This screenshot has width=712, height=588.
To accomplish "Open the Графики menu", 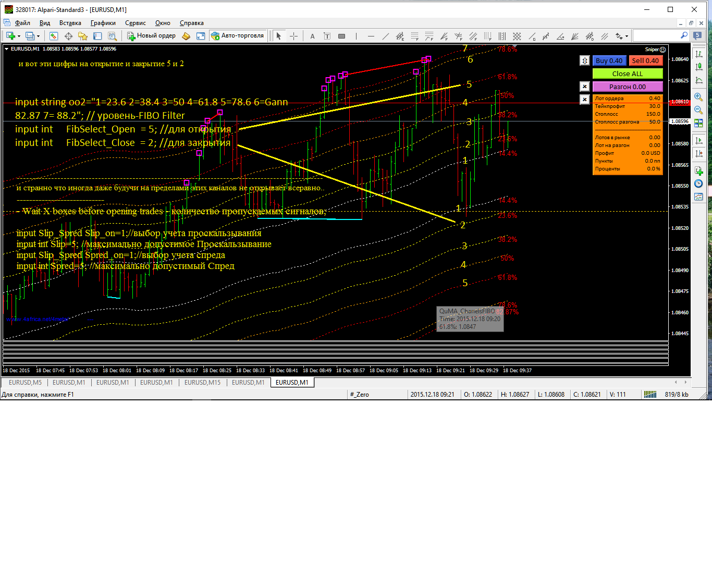I will pyautogui.click(x=103, y=23).
